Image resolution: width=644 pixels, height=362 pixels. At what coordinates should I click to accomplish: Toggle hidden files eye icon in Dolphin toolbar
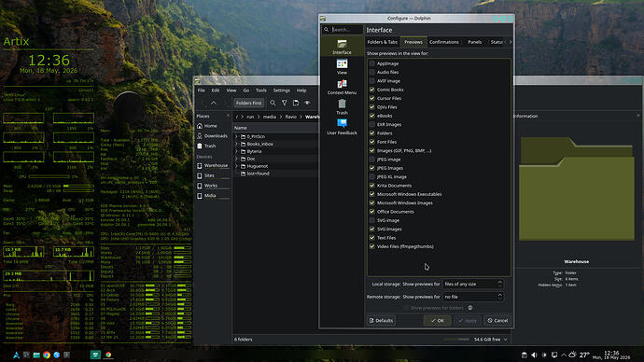[x=307, y=103]
